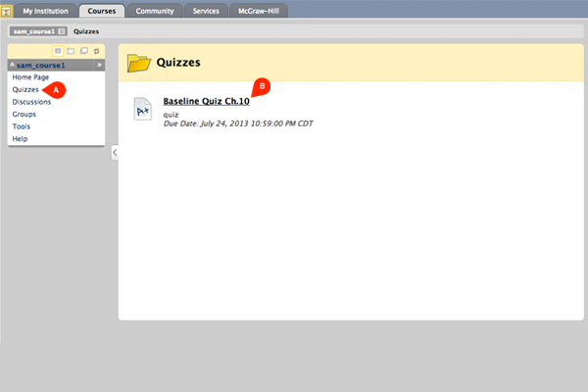Image resolution: width=588 pixels, height=392 pixels.
Task: Click the Quizzes folder icon in header
Action: [x=139, y=63]
